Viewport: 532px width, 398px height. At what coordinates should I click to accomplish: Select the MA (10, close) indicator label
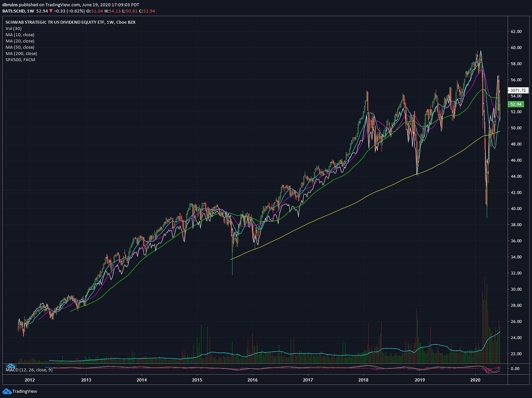[20, 35]
